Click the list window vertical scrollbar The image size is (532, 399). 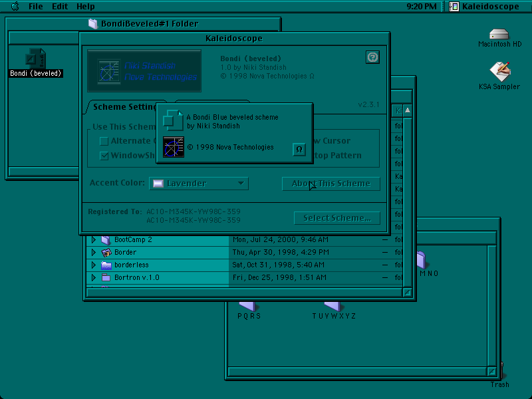(x=408, y=202)
